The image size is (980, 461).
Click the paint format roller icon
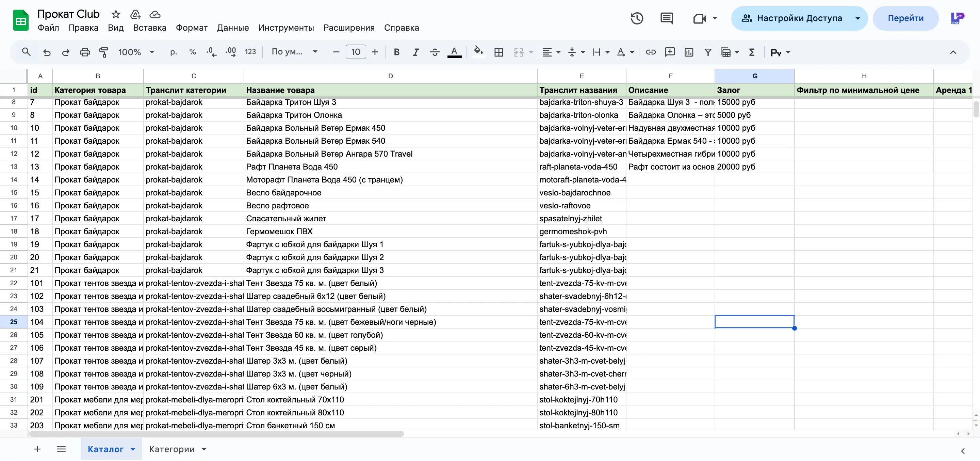[103, 52]
